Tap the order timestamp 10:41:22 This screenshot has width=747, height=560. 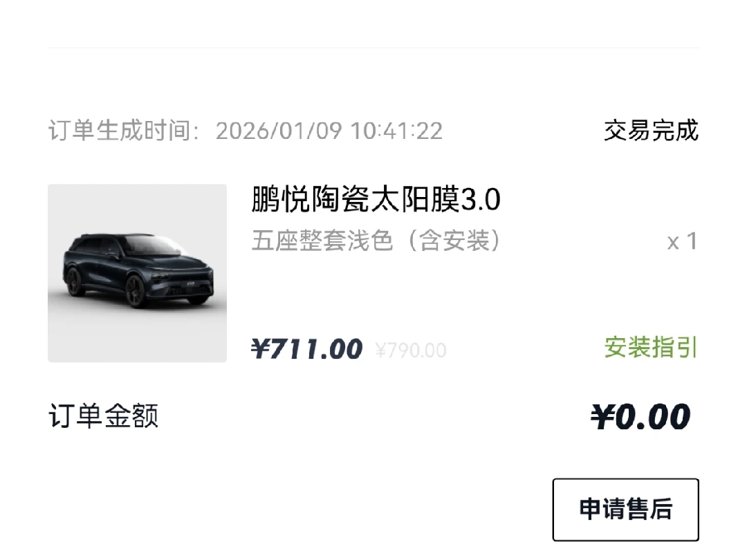[396, 131]
